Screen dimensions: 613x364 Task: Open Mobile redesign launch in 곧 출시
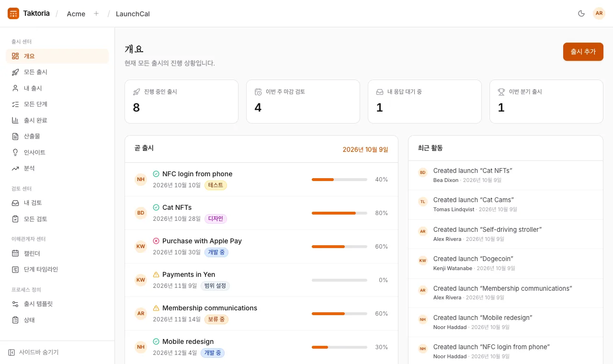(261, 347)
